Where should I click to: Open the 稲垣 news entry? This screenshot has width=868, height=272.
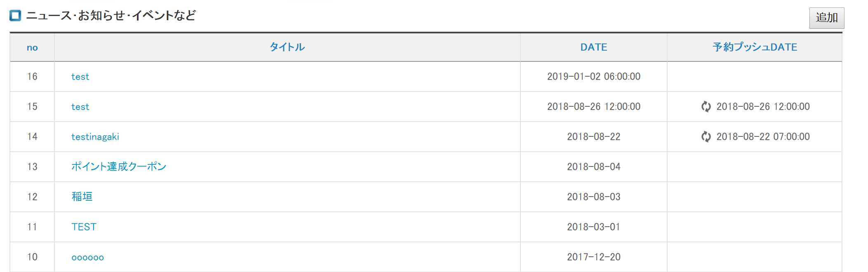pyautogui.click(x=82, y=197)
